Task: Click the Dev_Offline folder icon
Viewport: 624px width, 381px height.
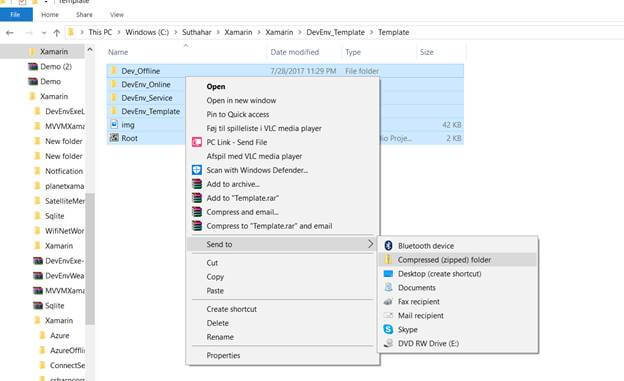Action: coord(114,71)
